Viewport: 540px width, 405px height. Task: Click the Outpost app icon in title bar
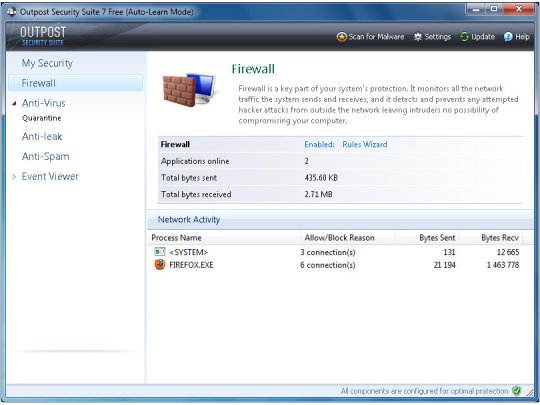(12, 12)
